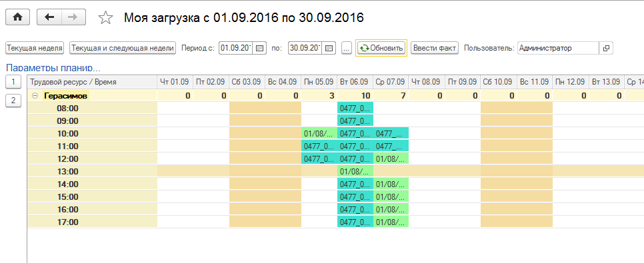Viewport: 644px width, 263px height.
Task: Click the Пт 02.09 column header
Action: (211, 82)
